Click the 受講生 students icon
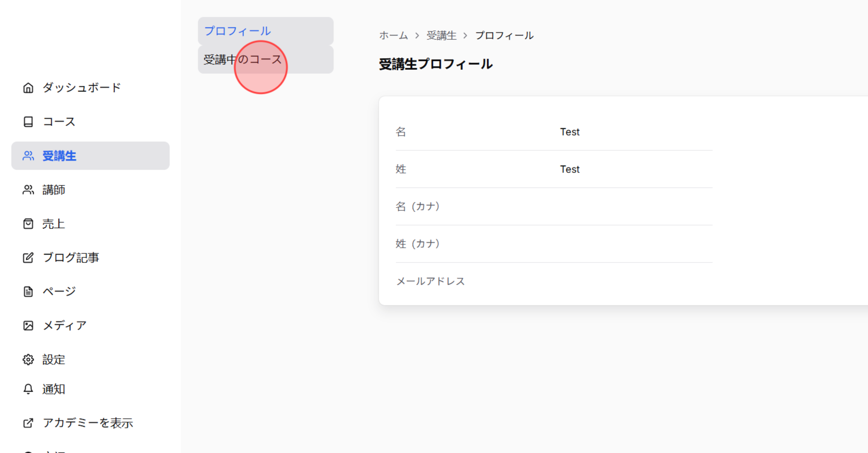The image size is (868, 453). tap(28, 156)
